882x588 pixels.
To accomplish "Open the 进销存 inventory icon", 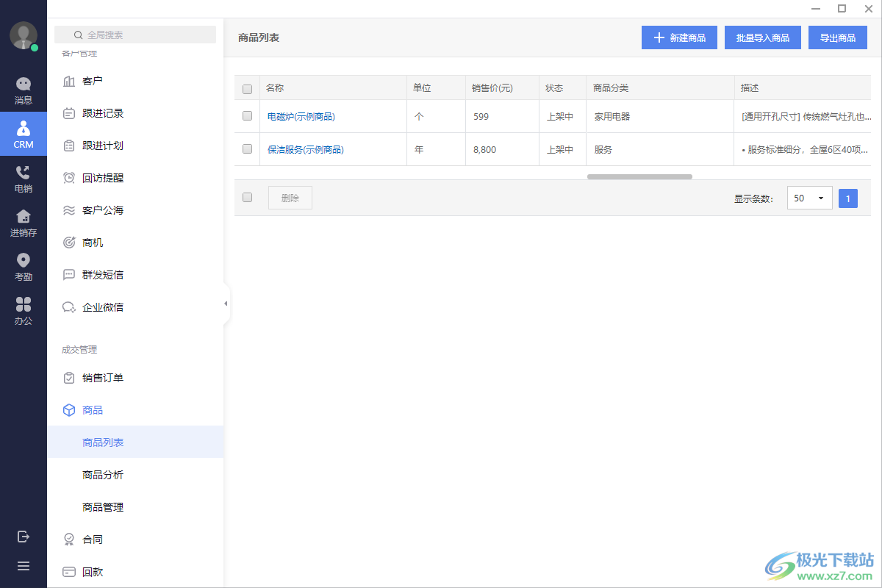I will tap(24, 223).
